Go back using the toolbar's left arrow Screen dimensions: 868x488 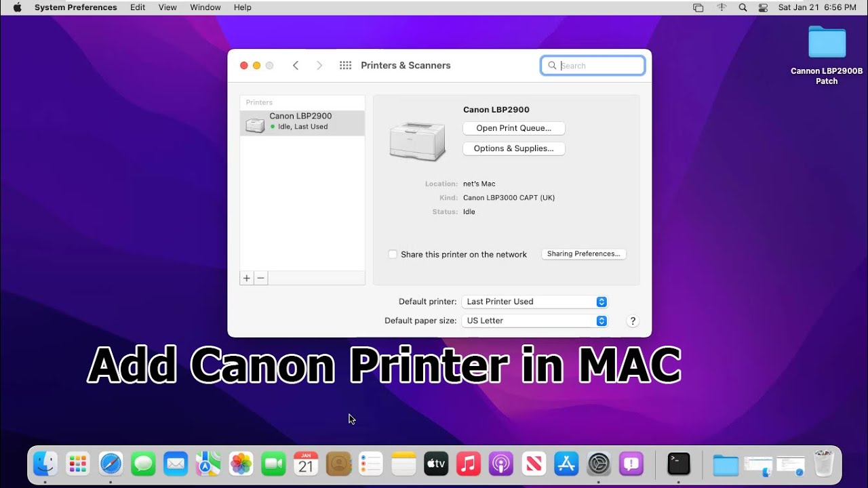[x=296, y=65]
